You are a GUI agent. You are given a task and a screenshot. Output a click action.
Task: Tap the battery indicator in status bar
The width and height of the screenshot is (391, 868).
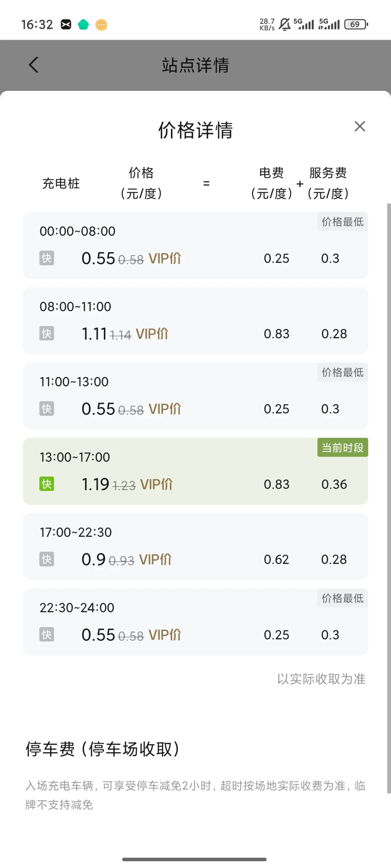(x=356, y=24)
